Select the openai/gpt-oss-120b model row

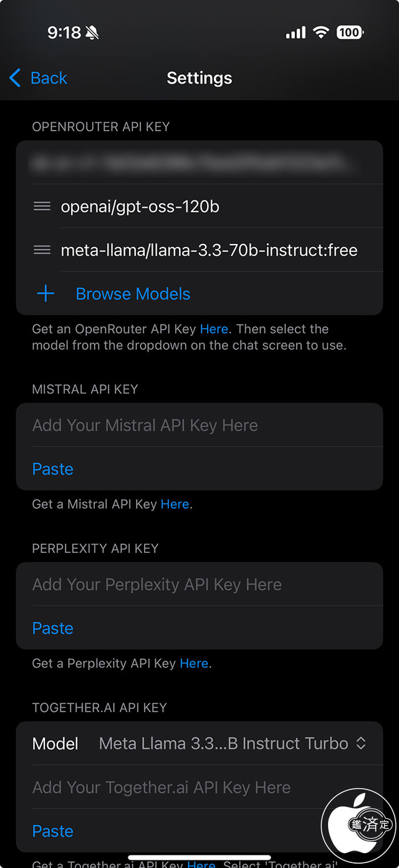pyautogui.click(x=140, y=207)
